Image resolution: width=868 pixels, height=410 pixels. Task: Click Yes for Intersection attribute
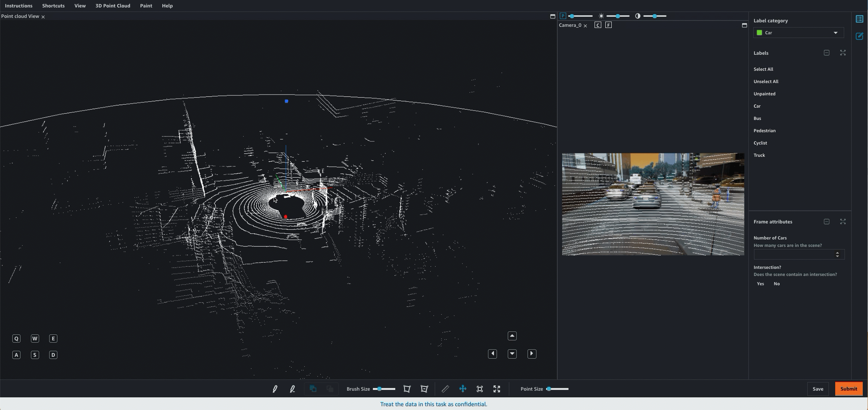click(761, 283)
